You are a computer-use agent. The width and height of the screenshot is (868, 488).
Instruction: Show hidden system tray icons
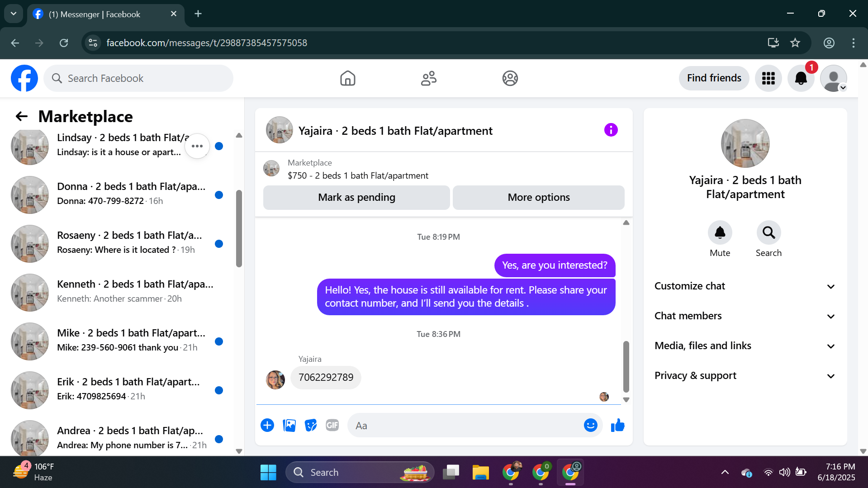click(x=725, y=473)
